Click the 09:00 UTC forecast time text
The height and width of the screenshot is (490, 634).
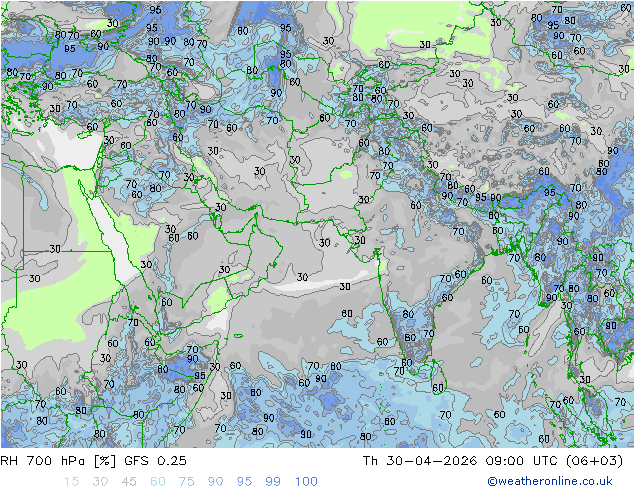(x=520, y=460)
